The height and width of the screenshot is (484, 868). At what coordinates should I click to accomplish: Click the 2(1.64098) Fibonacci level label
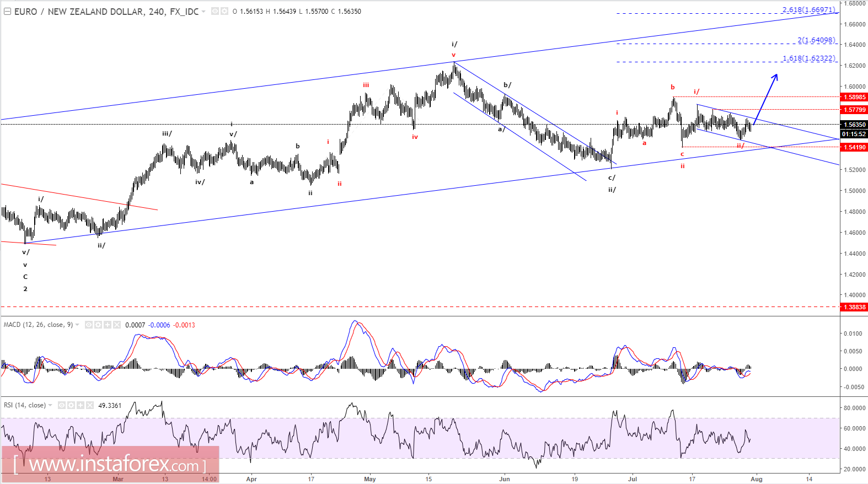(x=816, y=40)
